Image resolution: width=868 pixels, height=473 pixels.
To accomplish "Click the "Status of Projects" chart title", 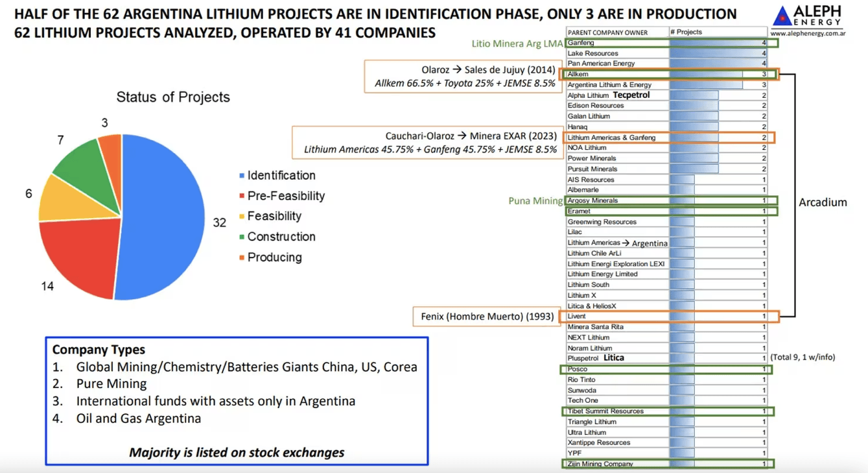I will [x=173, y=97].
